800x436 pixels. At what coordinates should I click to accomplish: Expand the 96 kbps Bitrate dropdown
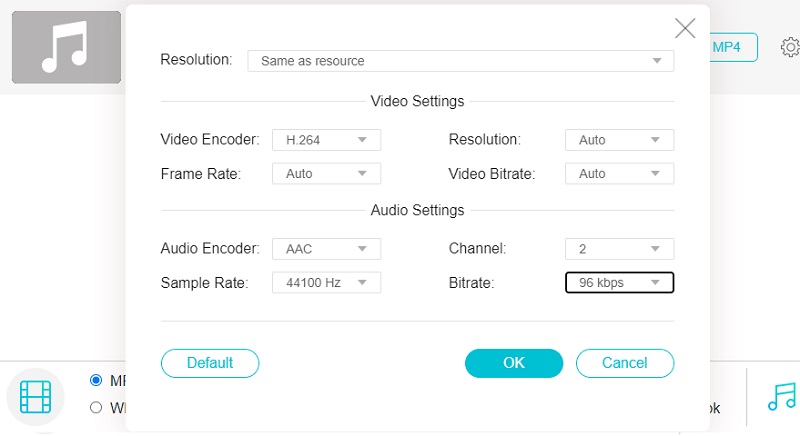coord(619,283)
